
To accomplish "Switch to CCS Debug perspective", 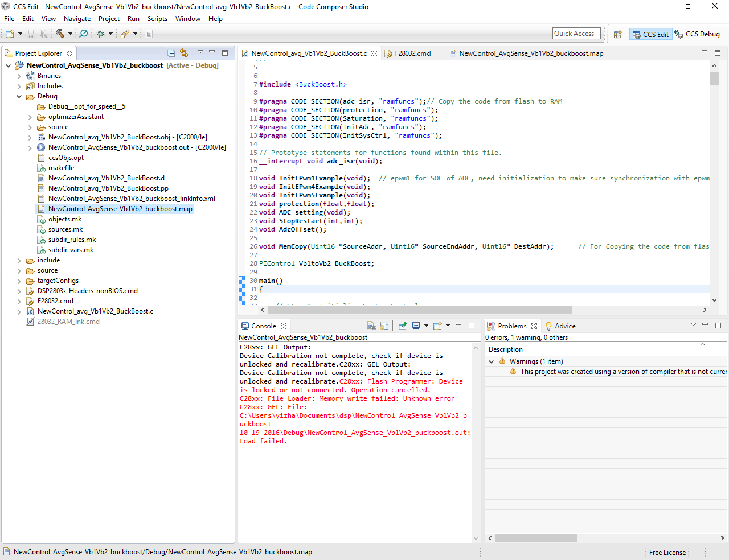I will pos(697,34).
